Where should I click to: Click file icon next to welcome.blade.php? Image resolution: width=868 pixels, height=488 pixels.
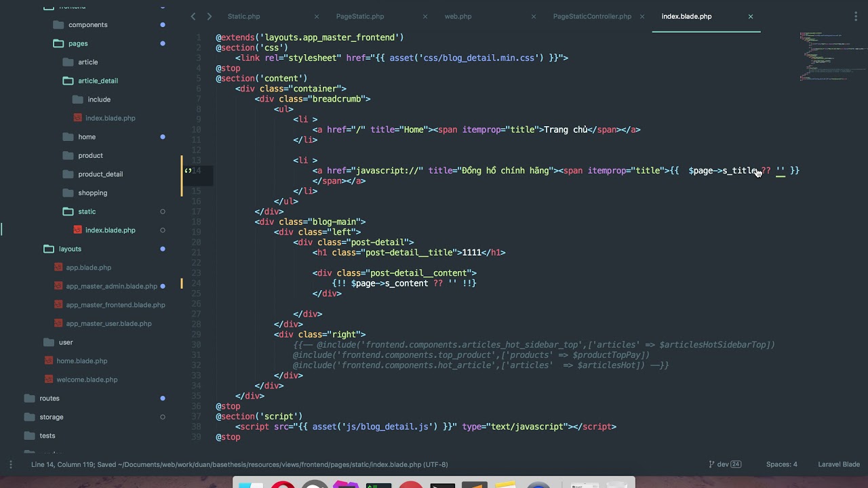[49, 380]
